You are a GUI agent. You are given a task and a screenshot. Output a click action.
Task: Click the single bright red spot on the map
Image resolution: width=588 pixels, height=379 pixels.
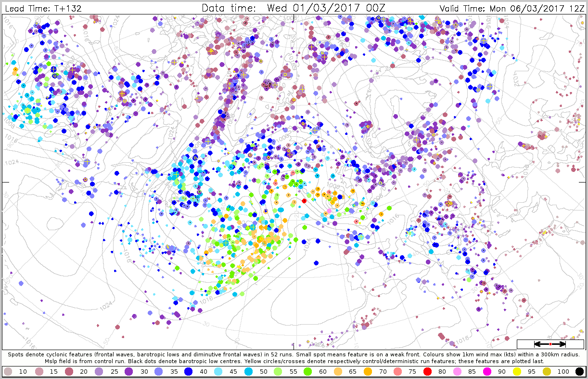coord(304,200)
